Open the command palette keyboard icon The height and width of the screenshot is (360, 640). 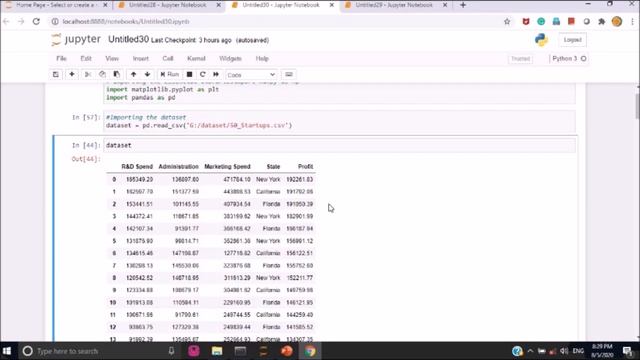(x=289, y=75)
